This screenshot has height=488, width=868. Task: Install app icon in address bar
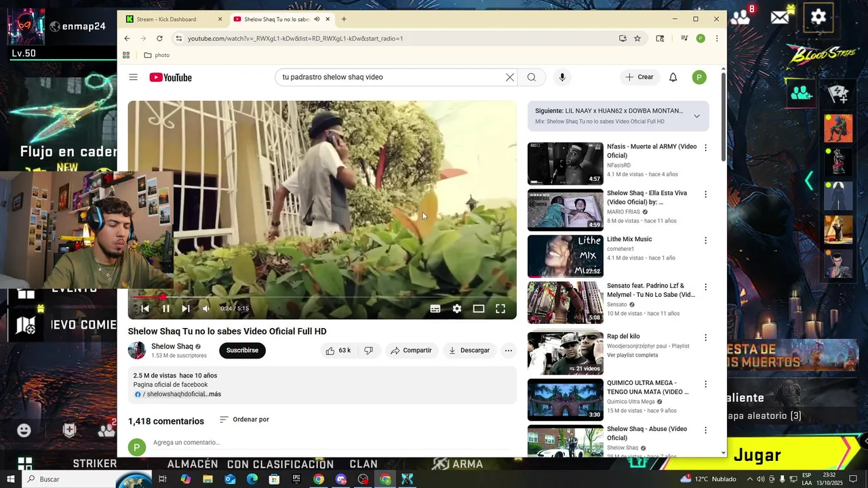click(623, 39)
